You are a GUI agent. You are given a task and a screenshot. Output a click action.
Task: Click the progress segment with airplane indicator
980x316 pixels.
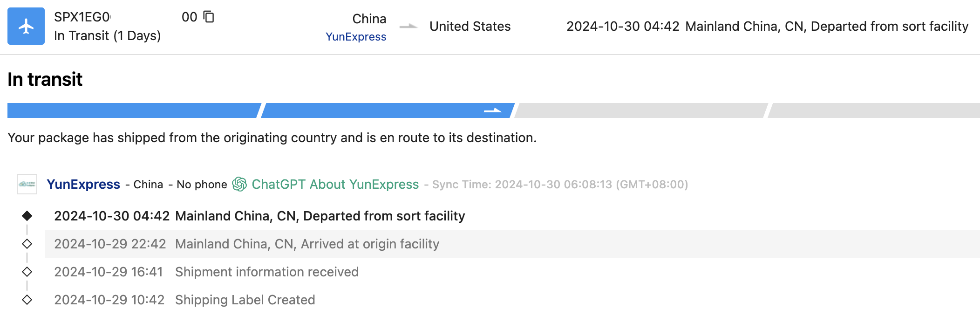[388, 110]
